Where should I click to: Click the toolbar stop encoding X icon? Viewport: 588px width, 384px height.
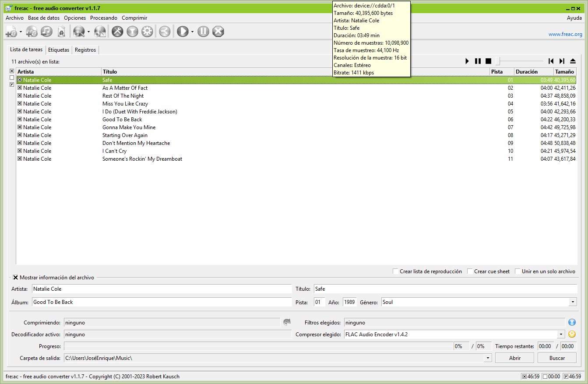pyautogui.click(x=218, y=31)
